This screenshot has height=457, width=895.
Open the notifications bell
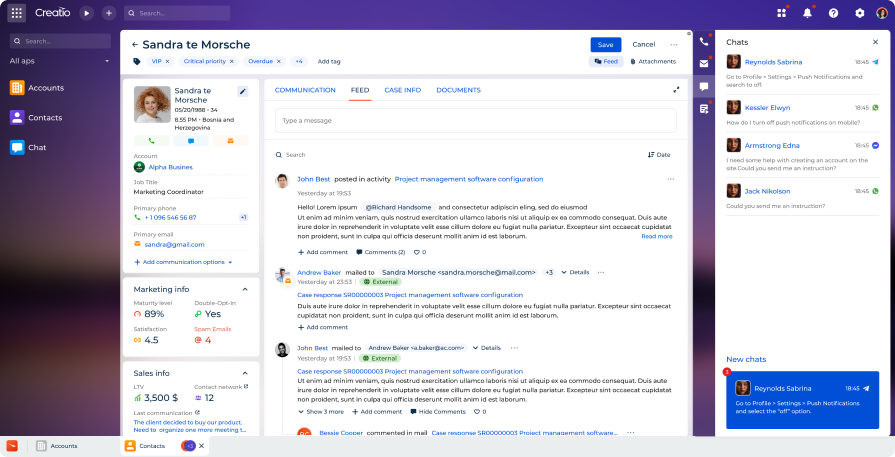[807, 13]
